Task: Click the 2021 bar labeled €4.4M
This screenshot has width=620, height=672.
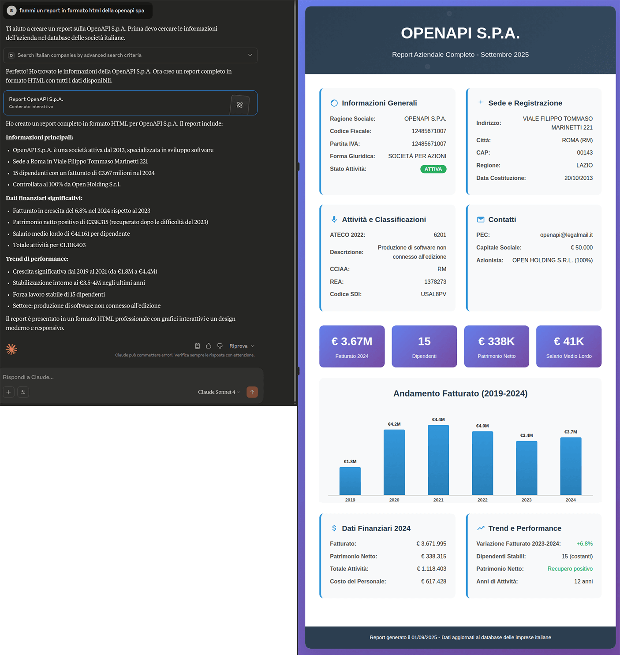Action: click(x=438, y=460)
